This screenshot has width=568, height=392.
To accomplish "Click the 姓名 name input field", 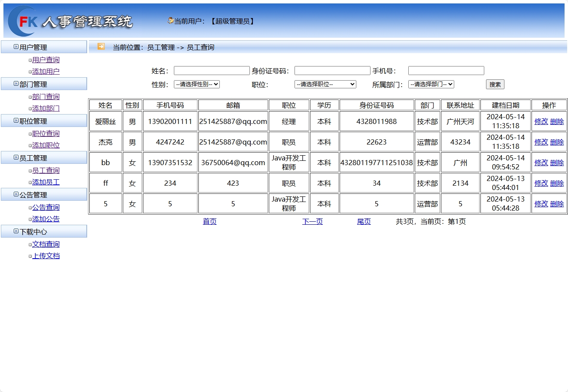I will pos(211,70).
